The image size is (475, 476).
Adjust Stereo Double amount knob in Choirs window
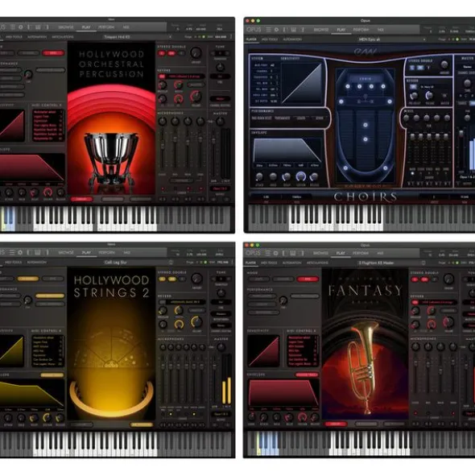(x=444, y=64)
